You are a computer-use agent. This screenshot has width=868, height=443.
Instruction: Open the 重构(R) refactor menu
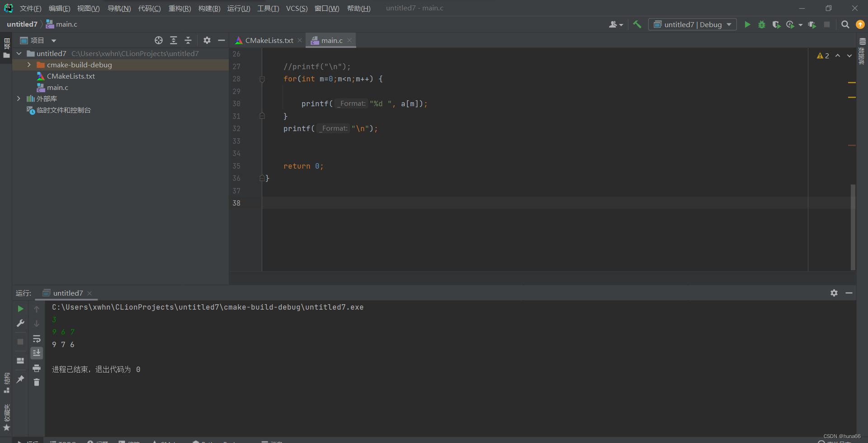coord(179,9)
